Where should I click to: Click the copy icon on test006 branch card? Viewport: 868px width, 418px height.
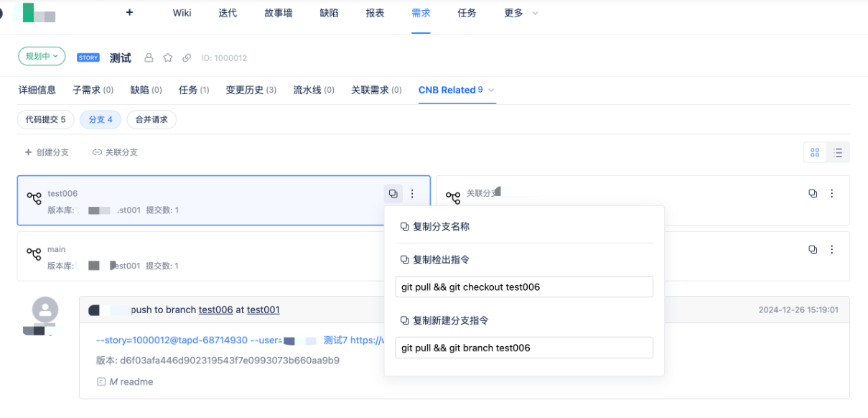click(393, 193)
